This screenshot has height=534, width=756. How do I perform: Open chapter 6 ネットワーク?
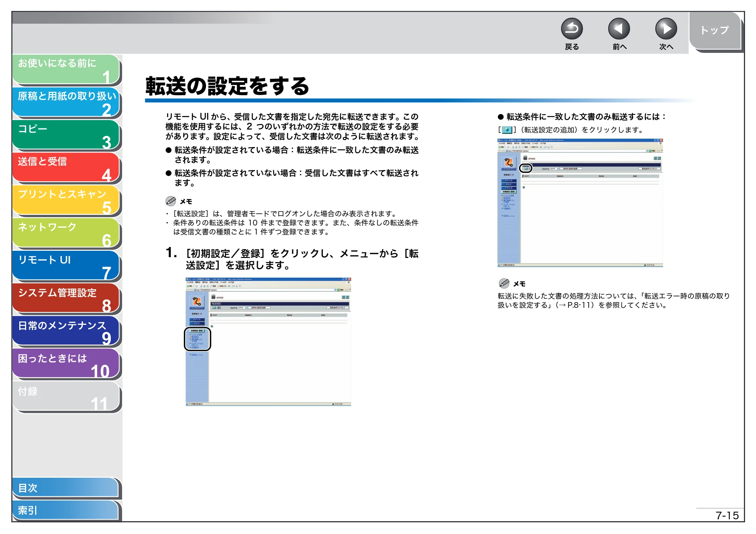[66, 233]
